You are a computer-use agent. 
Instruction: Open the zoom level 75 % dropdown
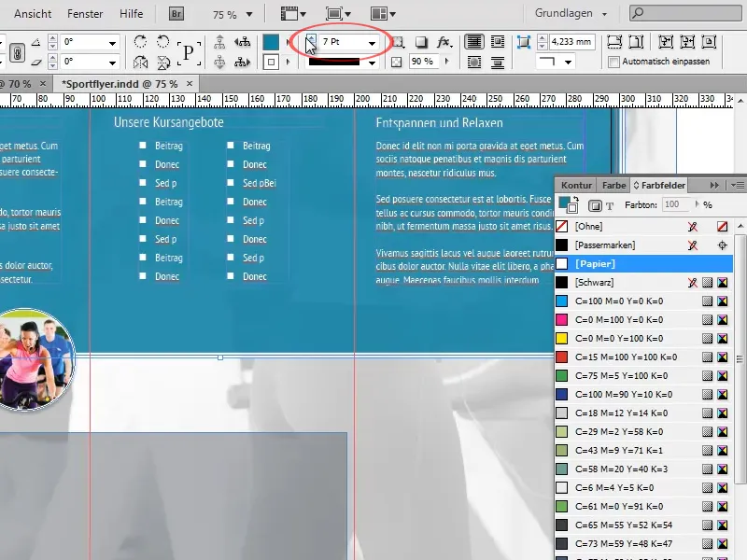tap(249, 14)
